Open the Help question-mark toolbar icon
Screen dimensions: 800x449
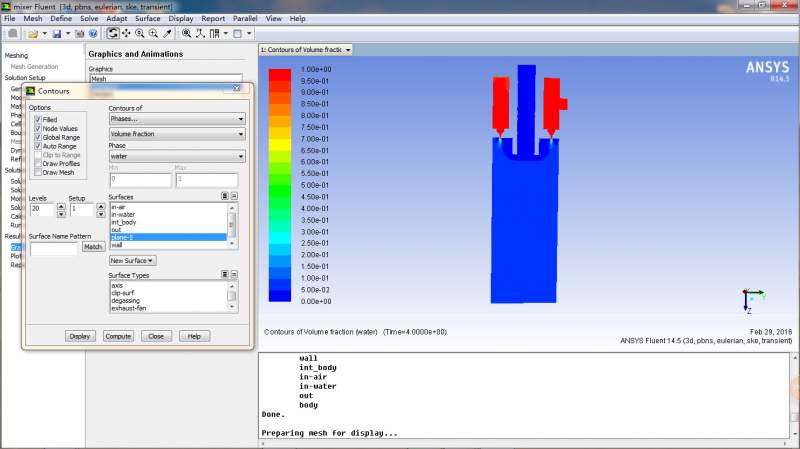coord(93,34)
